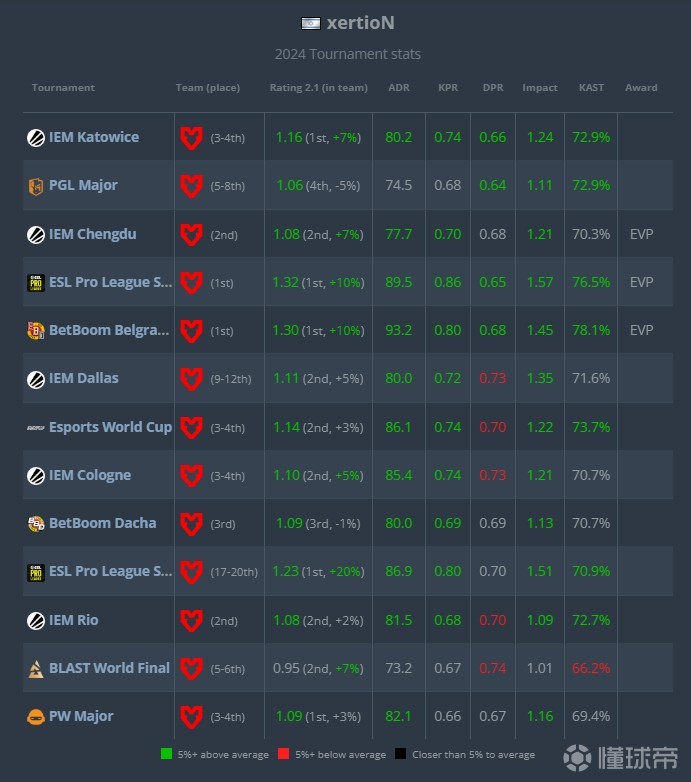Click the Esports World Cup logo icon
Screen dimensions: 691x782
tap(35, 427)
